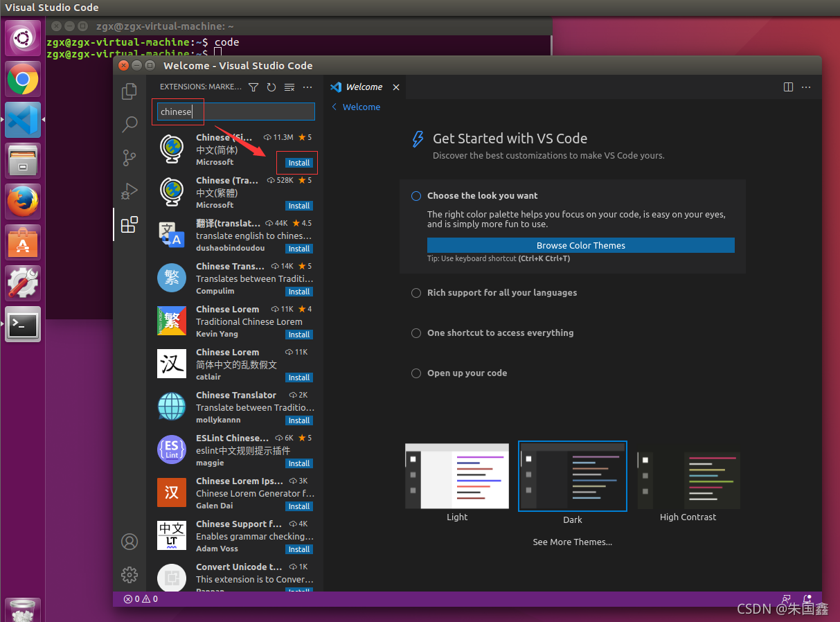Select 'Rich support for all your languages' step
The image size is (840, 622).
(x=502, y=293)
